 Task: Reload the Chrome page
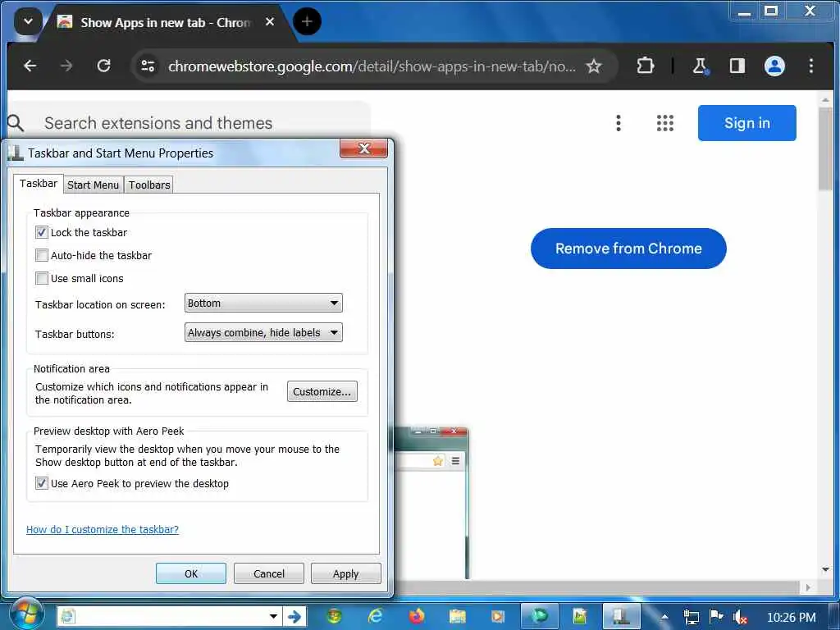point(104,66)
